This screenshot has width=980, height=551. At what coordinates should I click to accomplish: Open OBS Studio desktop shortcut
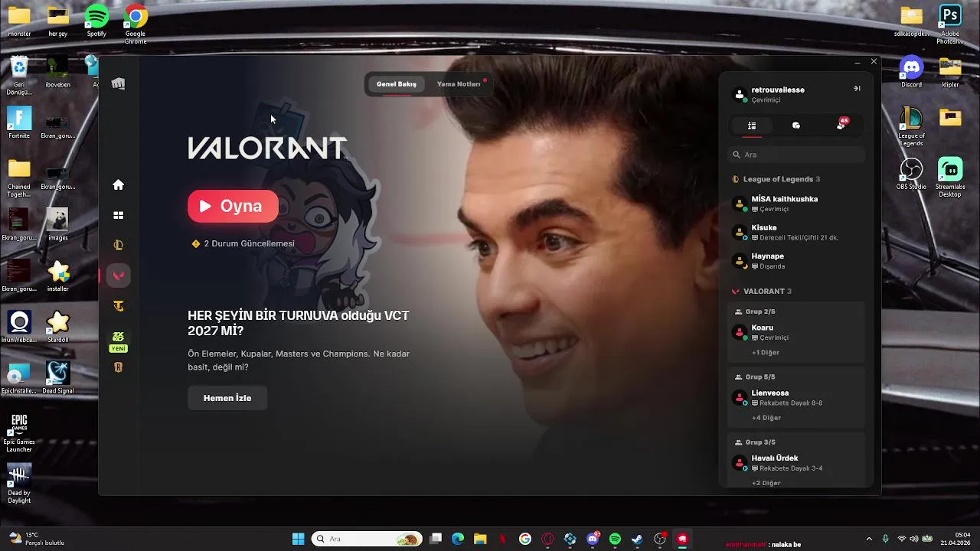click(911, 174)
